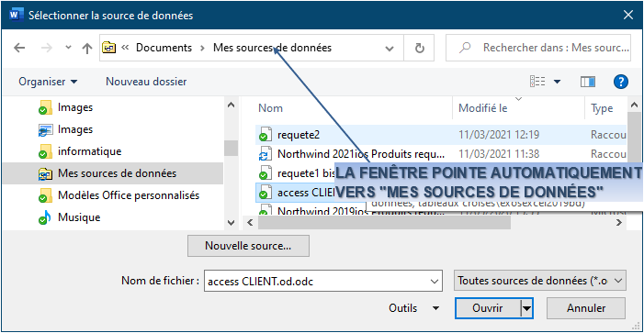The height and width of the screenshot is (333, 644).
Task: Select Mes sources de données tree item
Action: 112,173
